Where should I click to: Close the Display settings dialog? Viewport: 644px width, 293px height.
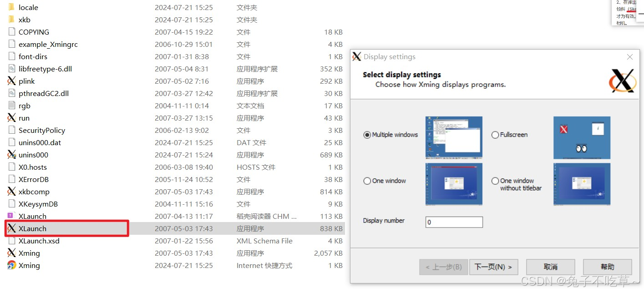[x=630, y=57]
